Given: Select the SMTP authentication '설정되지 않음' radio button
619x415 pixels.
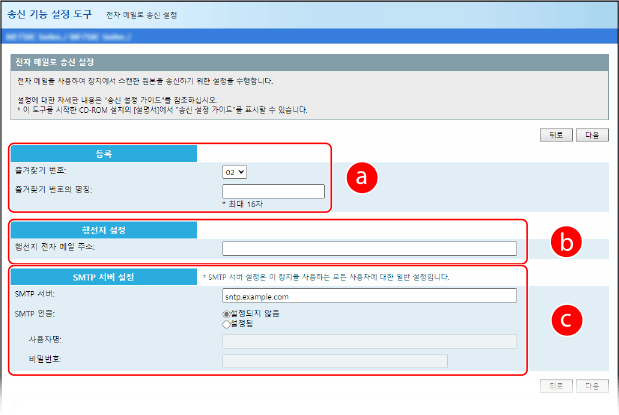Looking at the screenshot, I should click(226, 313).
